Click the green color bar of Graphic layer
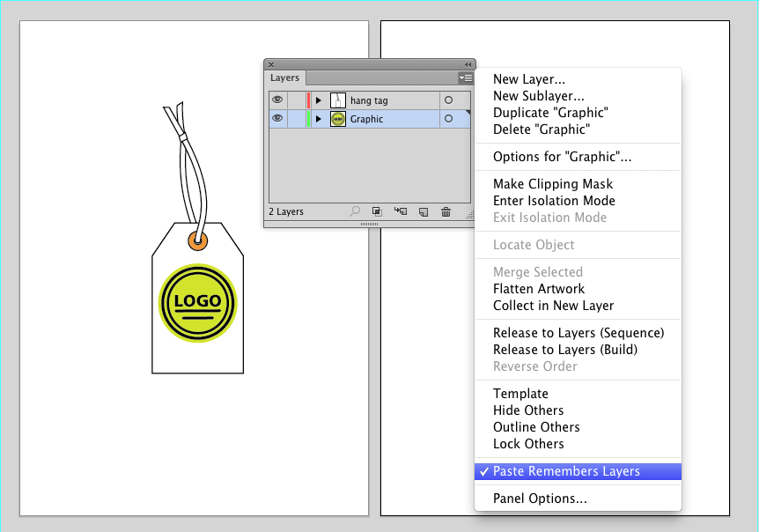Image resolution: width=759 pixels, height=532 pixels. (x=308, y=119)
